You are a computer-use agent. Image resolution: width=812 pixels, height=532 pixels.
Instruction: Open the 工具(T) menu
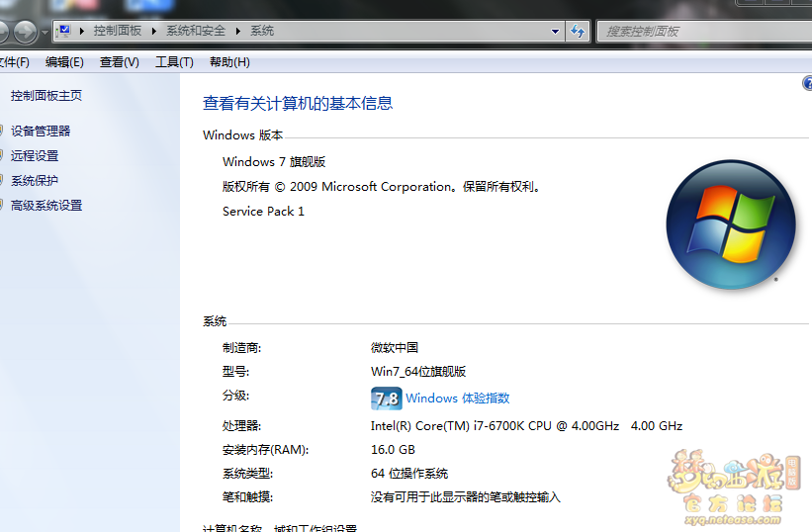tap(174, 62)
